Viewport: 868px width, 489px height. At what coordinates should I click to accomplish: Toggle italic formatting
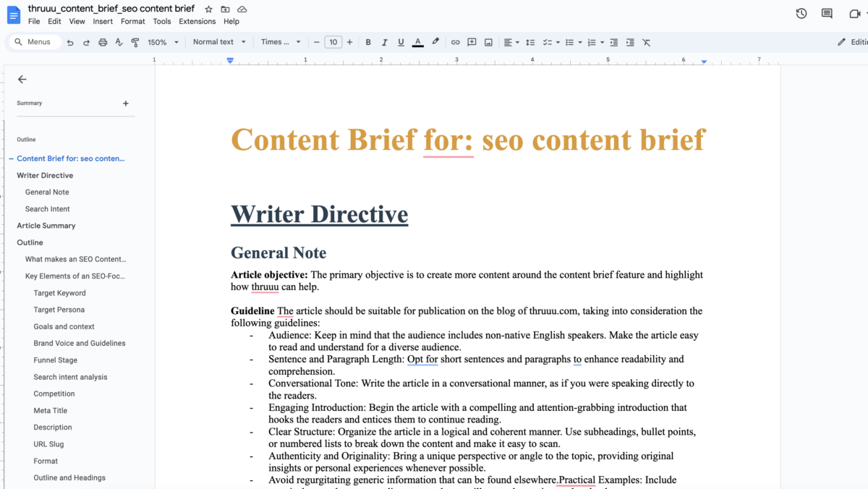[384, 42]
